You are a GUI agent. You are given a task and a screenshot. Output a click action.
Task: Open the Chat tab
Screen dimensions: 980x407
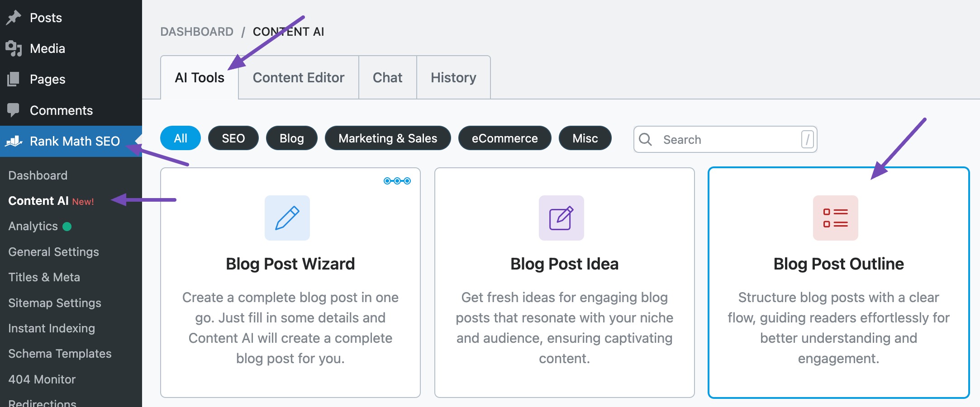[388, 77]
